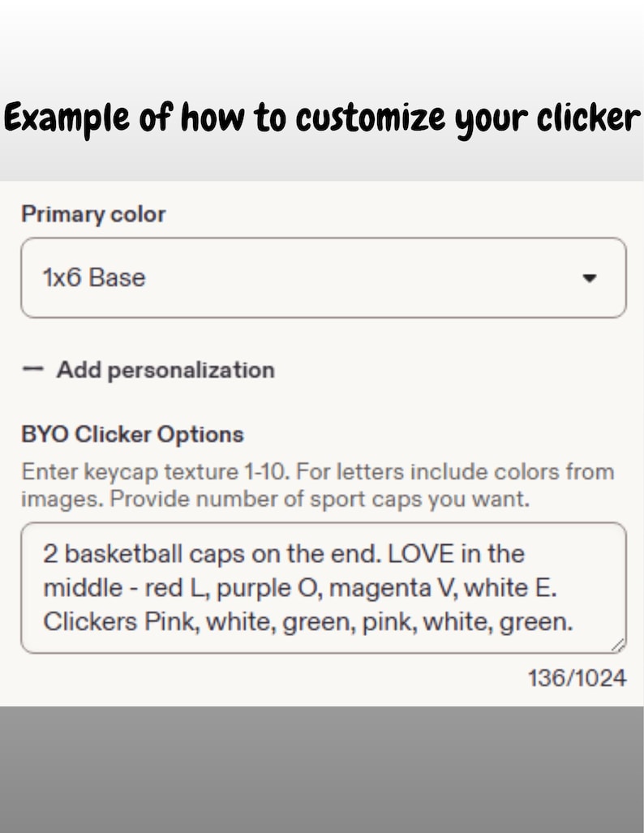
Task: Click the Primary color label
Action: point(93,215)
